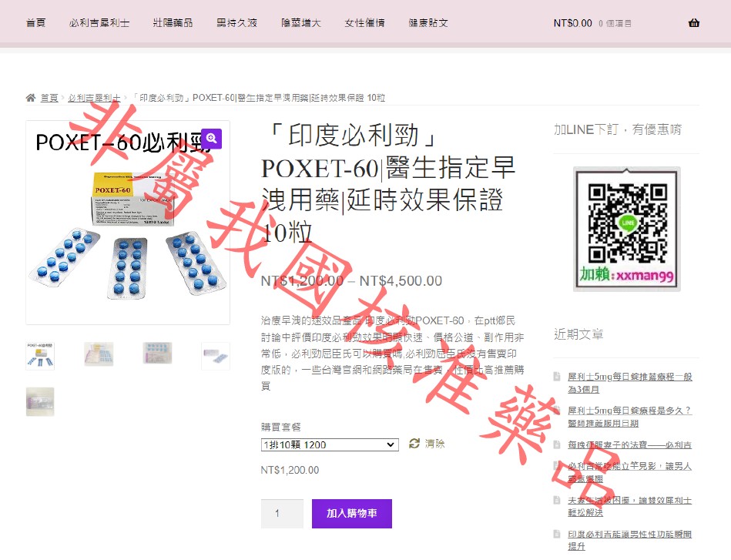Click the NT$0.00 cart total
The height and width of the screenshot is (560, 731).
(572, 23)
